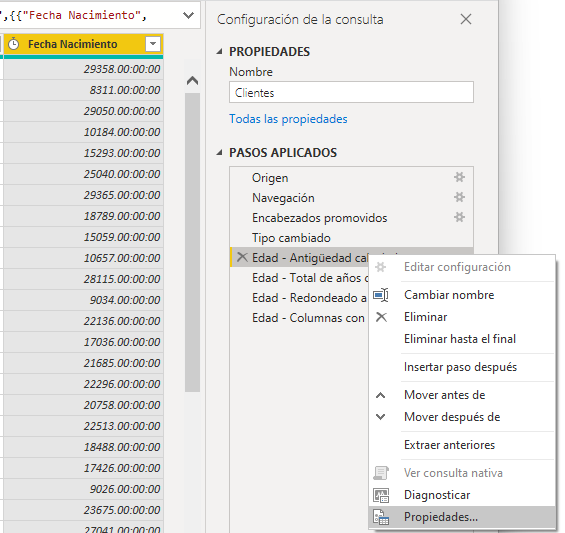Image resolution: width=565 pixels, height=533 pixels.
Task: Click the Cambiar nombre rename icon
Action: (381, 295)
